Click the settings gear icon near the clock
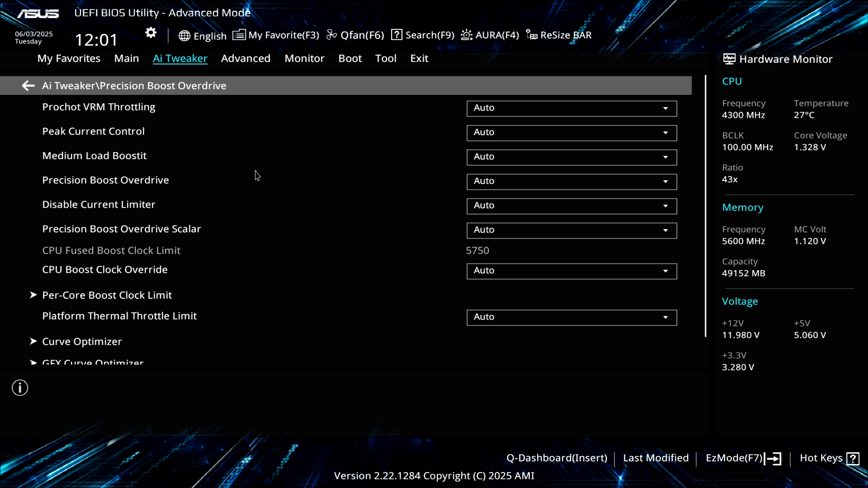Viewport: 868px width, 488px height. point(151,33)
